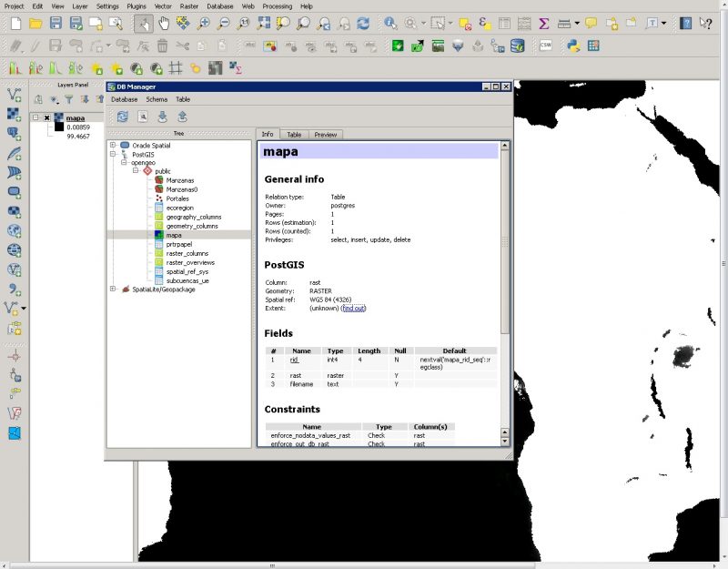728x569 pixels.
Task: Save project with the floppy disk icon
Action: pyautogui.click(x=56, y=24)
